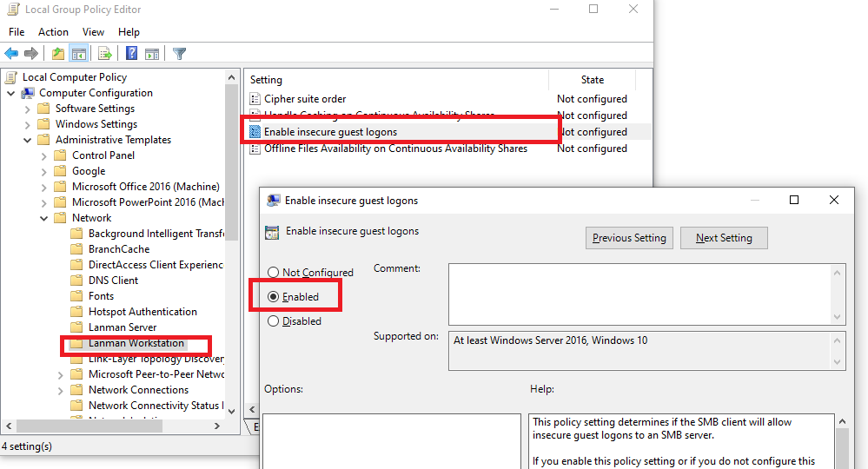The image size is (868, 469).
Task: Open the Help menu
Action: pos(129,32)
